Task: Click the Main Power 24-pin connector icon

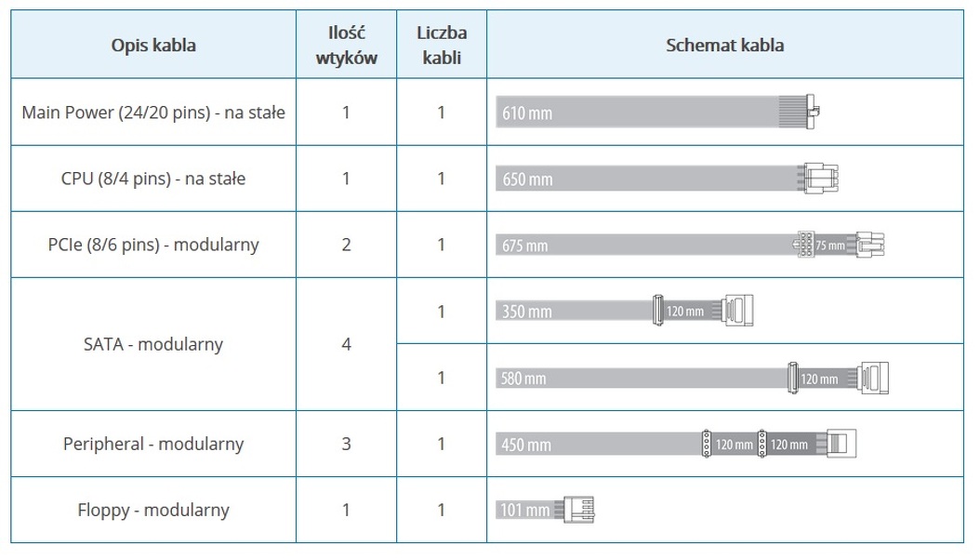Action: [813, 112]
